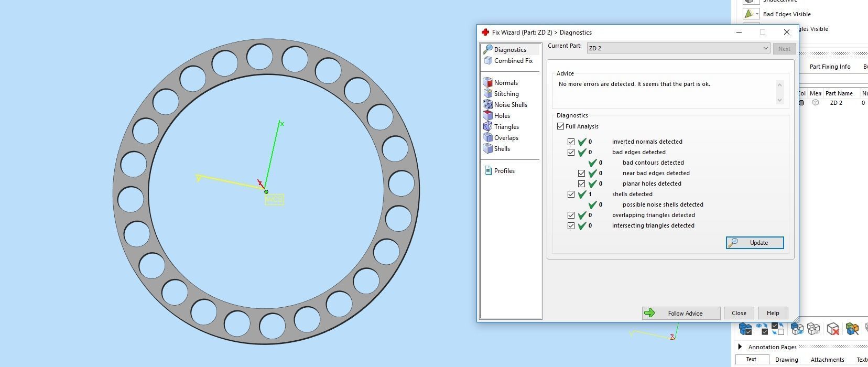Click show selected parts cubes-eye icon
Image resolution: width=868 pixels, height=367 pixels.
[797, 329]
